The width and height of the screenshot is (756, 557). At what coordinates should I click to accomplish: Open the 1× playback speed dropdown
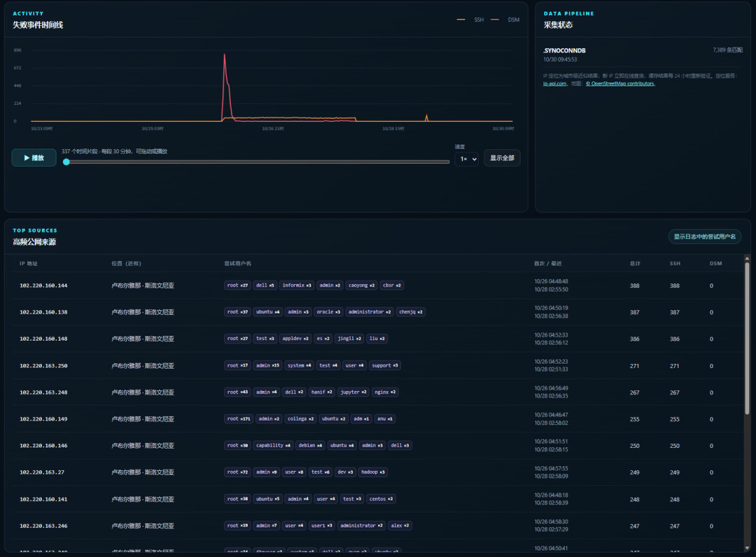point(466,159)
